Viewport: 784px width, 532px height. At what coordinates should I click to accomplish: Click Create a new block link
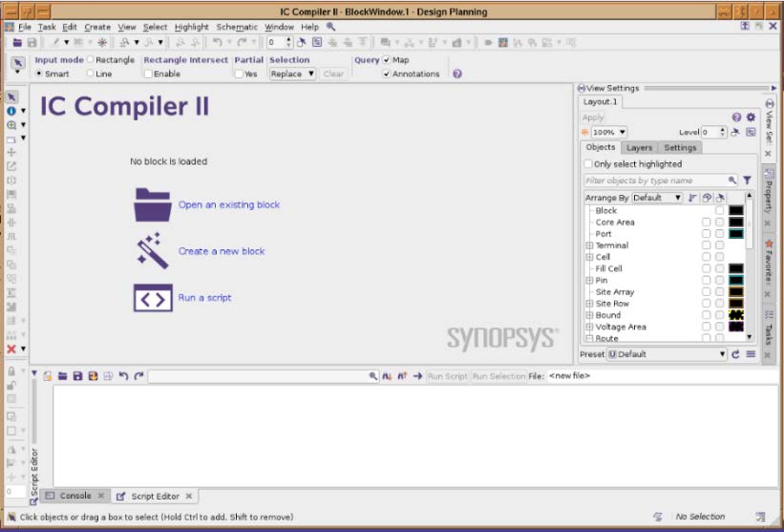tap(222, 251)
